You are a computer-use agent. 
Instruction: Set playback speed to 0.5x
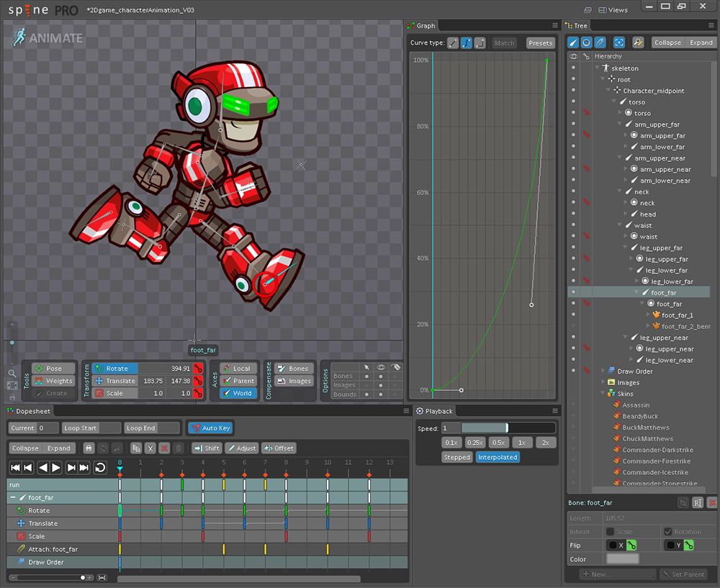click(498, 443)
